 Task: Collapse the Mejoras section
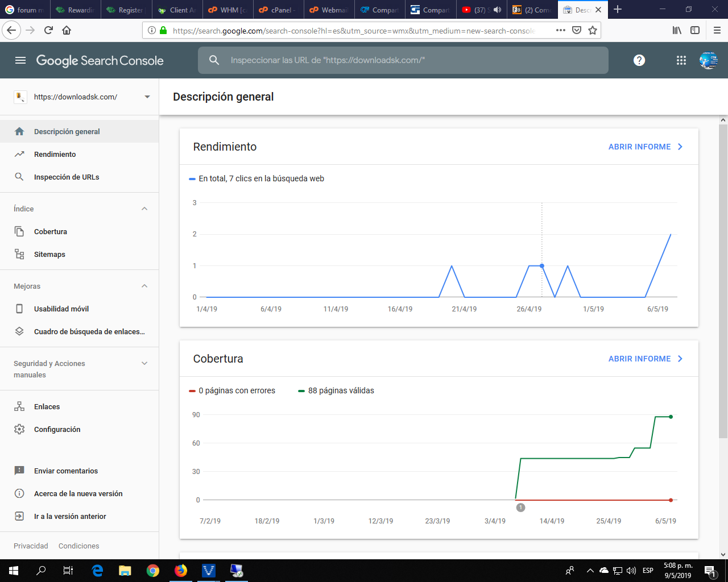[144, 286]
